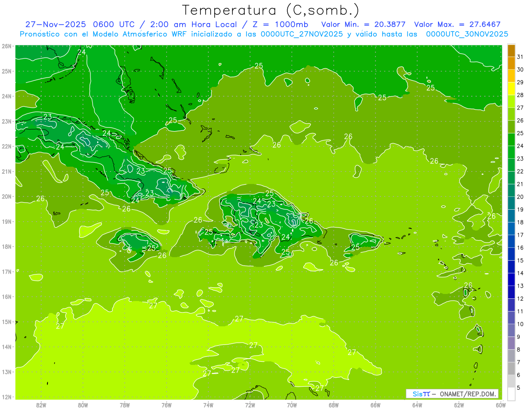The height and width of the screenshot is (411, 532).
Task: Click the gray swatch between 6 and 7
Action: pos(511,368)
